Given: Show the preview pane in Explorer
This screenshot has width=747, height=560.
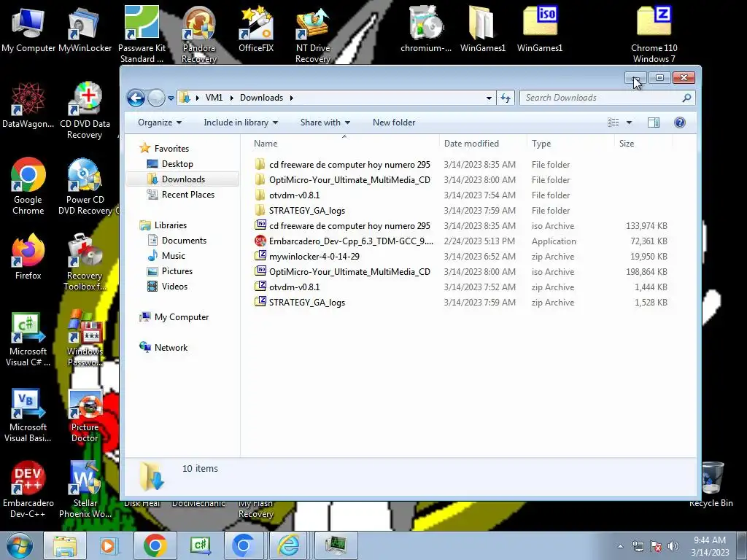Looking at the screenshot, I should coord(653,122).
